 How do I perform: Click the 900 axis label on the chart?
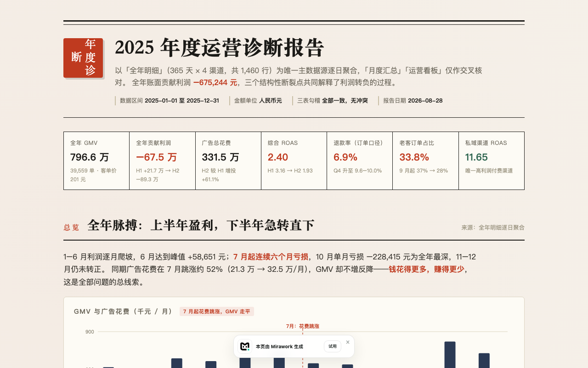90,332
